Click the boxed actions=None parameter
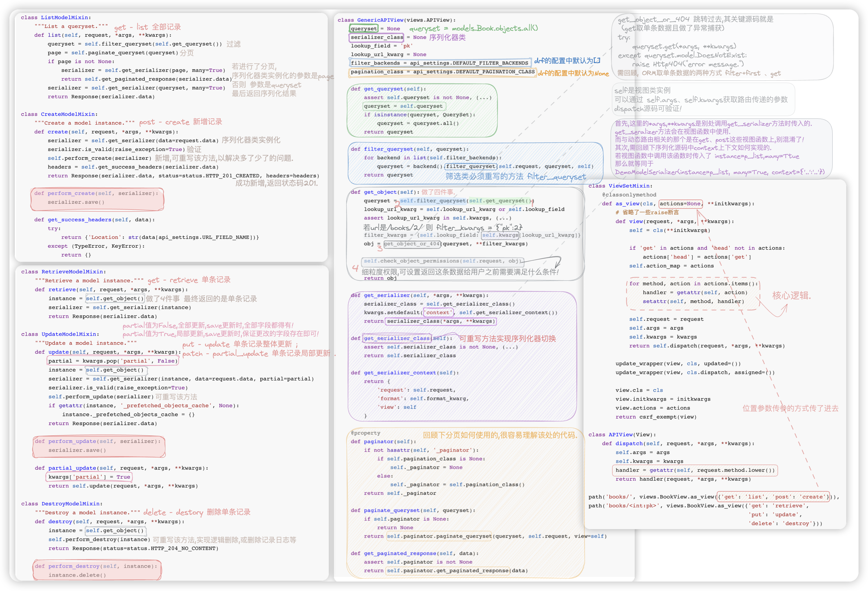This screenshot has width=868, height=591. (x=680, y=203)
